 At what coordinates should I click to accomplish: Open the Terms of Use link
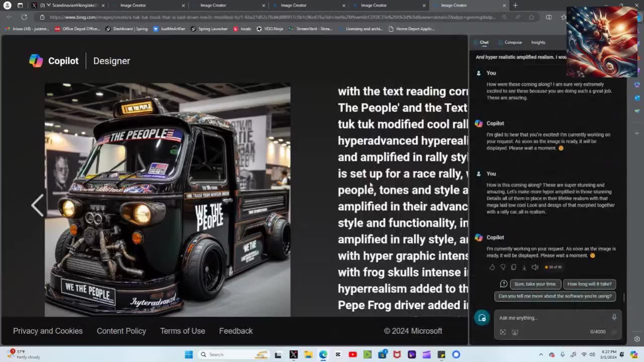click(183, 331)
